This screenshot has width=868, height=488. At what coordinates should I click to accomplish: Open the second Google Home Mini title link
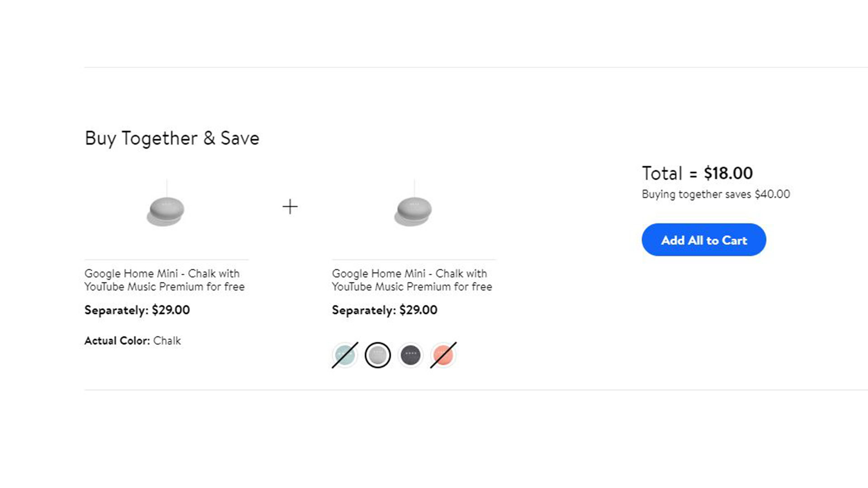pyautogui.click(x=411, y=280)
